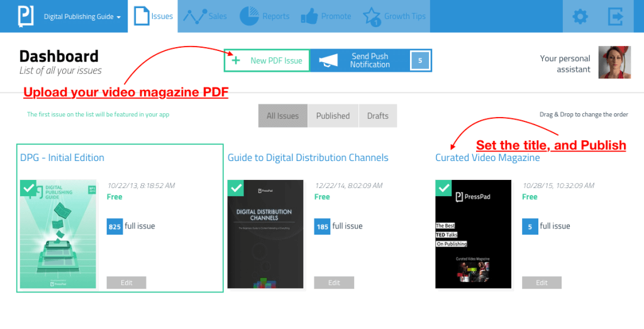Screen dimensions: 644x329
Task: Click the Dashboard heading
Action: [58, 56]
